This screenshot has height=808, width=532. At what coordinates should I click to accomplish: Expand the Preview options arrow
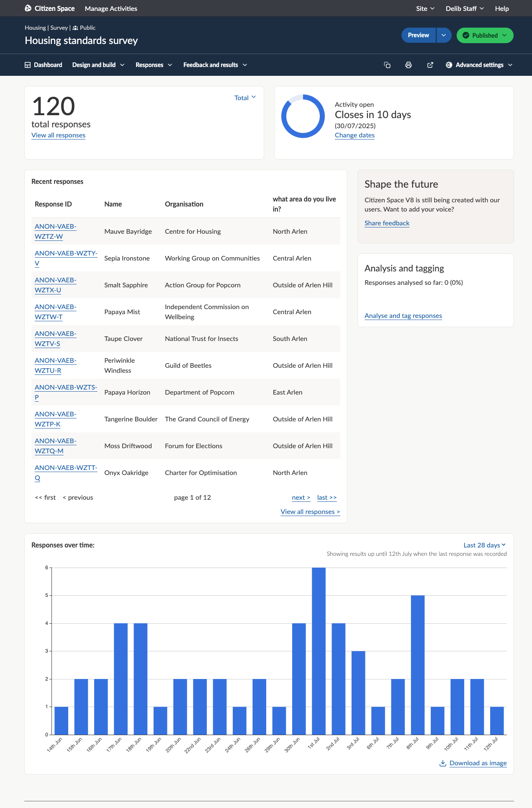coord(444,35)
